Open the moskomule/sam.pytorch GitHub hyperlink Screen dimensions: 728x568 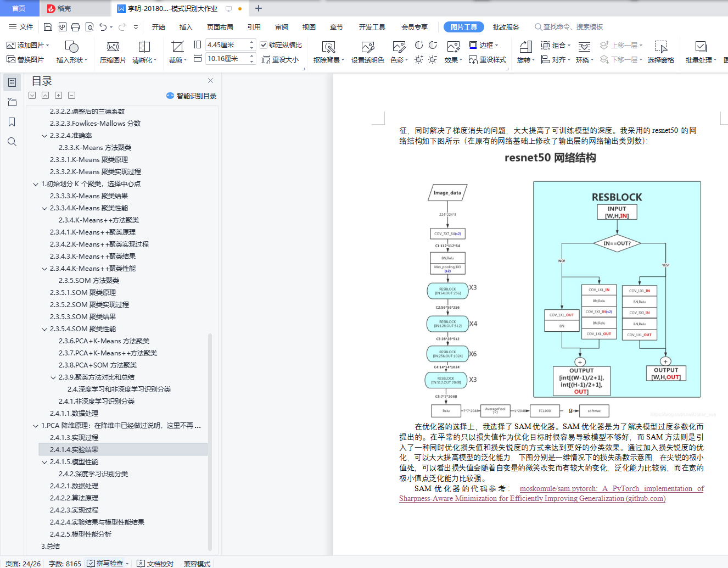tap(551, 493)
